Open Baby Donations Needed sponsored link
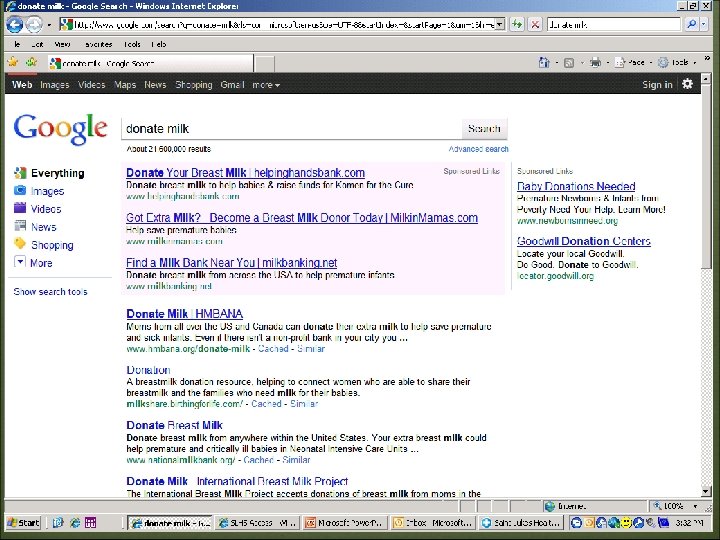Image resolution: width=720 pixels, height=540 pixels. tap(576, 186)
